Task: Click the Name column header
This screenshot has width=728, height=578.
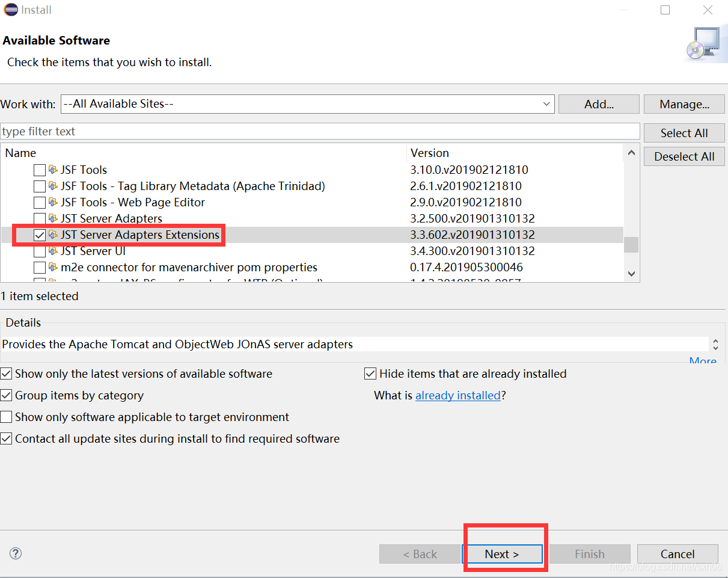Action: coord(203,153)
